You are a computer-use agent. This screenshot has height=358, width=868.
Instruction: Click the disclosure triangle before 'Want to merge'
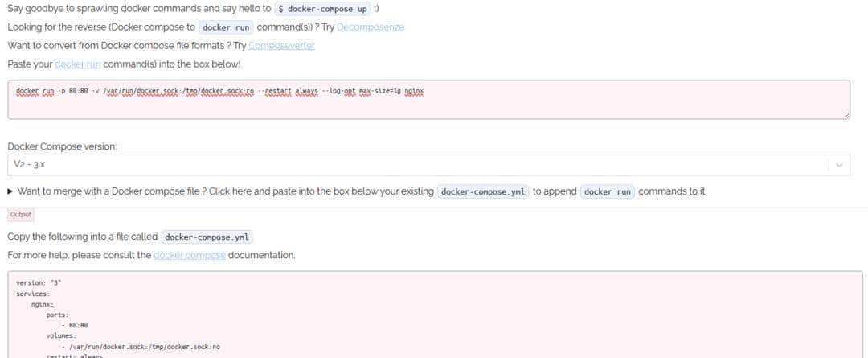(10, 191)
